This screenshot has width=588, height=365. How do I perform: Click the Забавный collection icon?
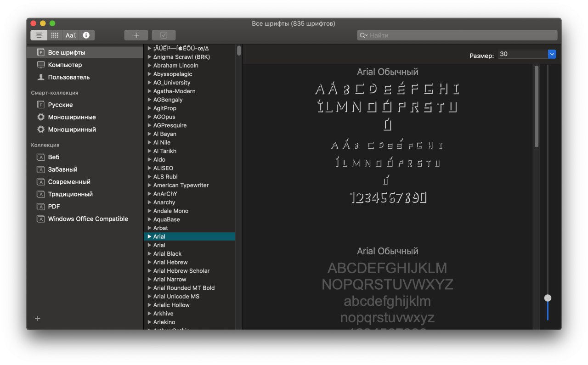[x=41, y=169]
